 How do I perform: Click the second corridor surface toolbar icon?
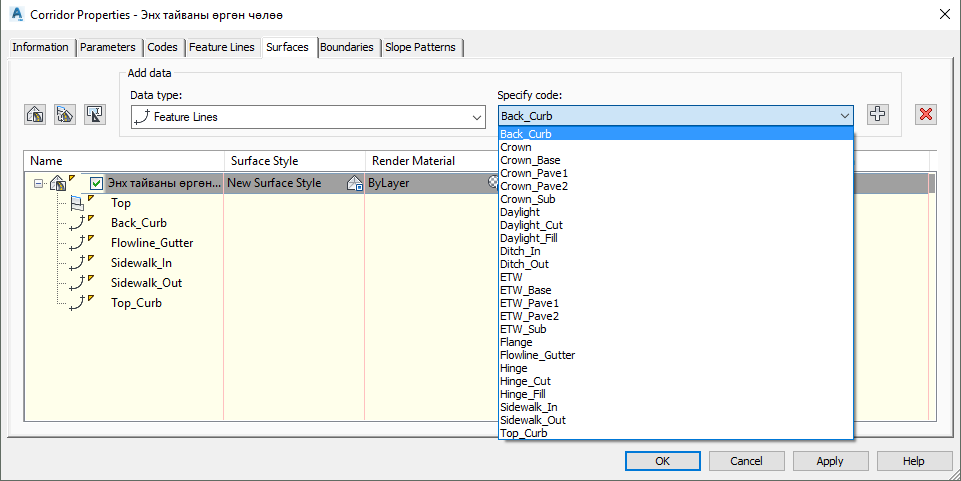click(x=65, y=114)
